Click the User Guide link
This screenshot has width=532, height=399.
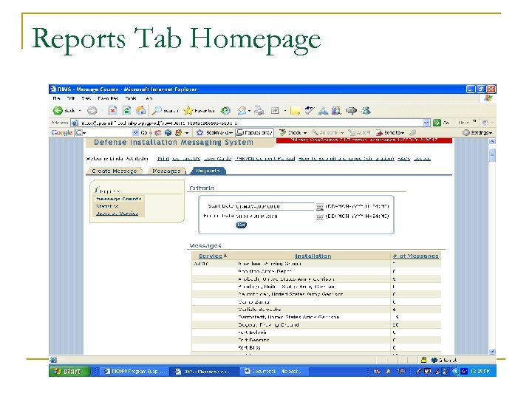click(217, 158)
